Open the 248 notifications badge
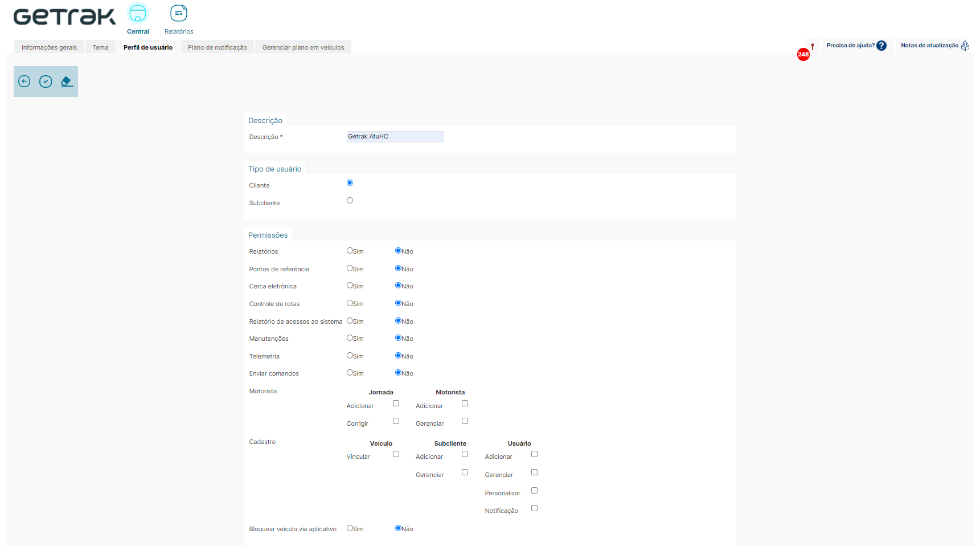 [803, 55]
